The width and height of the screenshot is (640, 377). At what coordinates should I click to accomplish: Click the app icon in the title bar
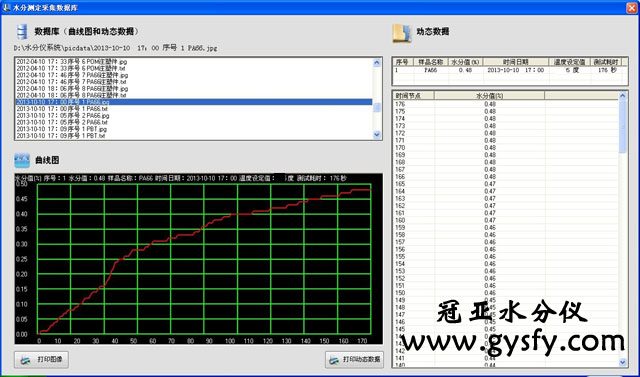(7, 7)
